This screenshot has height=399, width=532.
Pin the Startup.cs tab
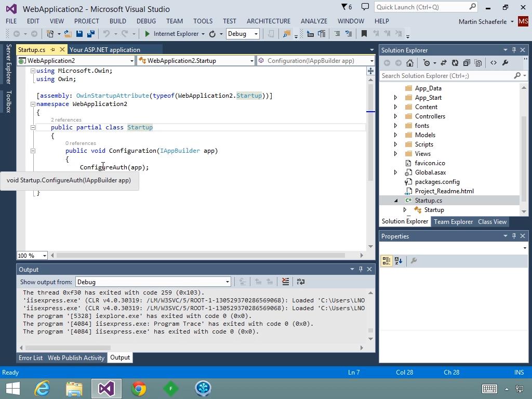point(52,49)
